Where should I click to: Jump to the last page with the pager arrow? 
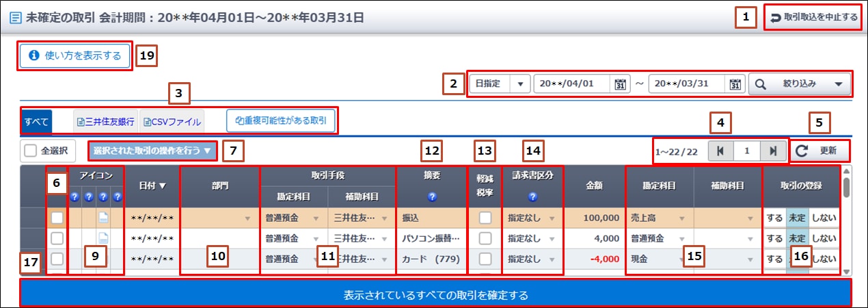coord(773,151)
